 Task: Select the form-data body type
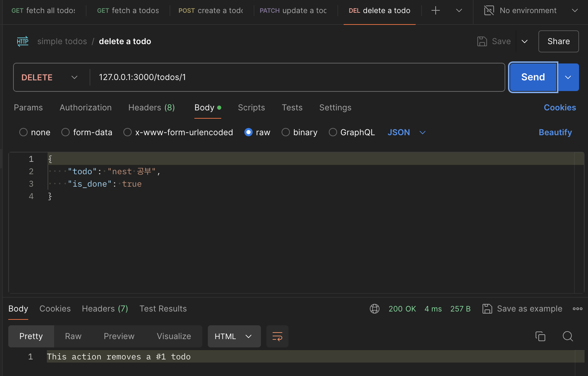click(x=65, y=132)
